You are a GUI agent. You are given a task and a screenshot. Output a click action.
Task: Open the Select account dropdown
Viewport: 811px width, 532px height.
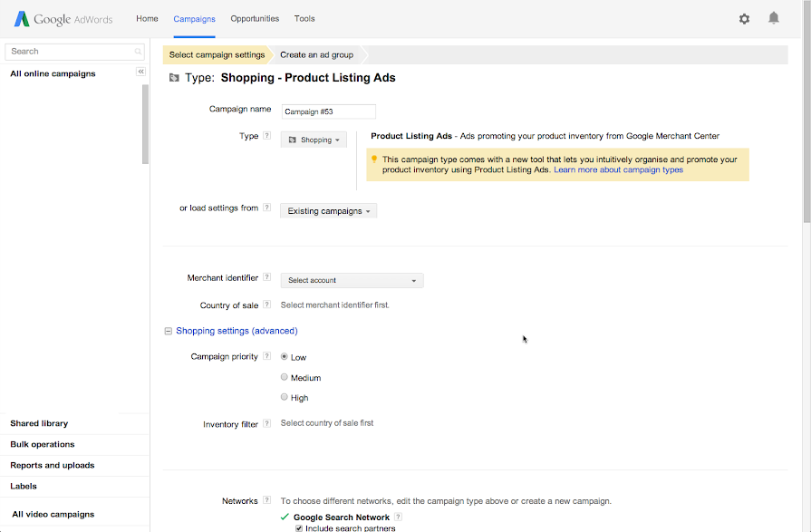352,280
